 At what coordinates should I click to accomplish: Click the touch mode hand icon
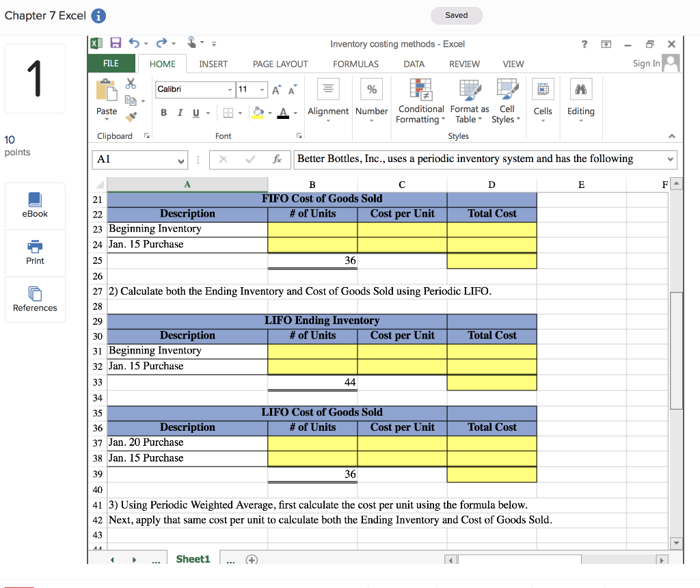191,42
